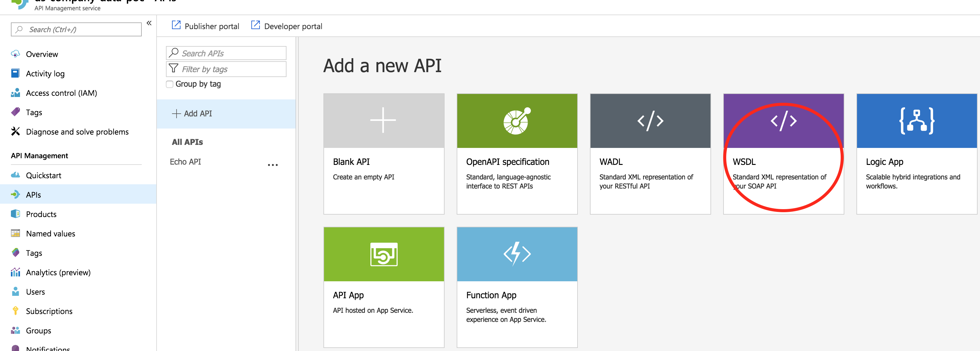The height and width of the screenshot is (351, 980).
Task: Open the Publisher portal link
Action: [206, 26]
